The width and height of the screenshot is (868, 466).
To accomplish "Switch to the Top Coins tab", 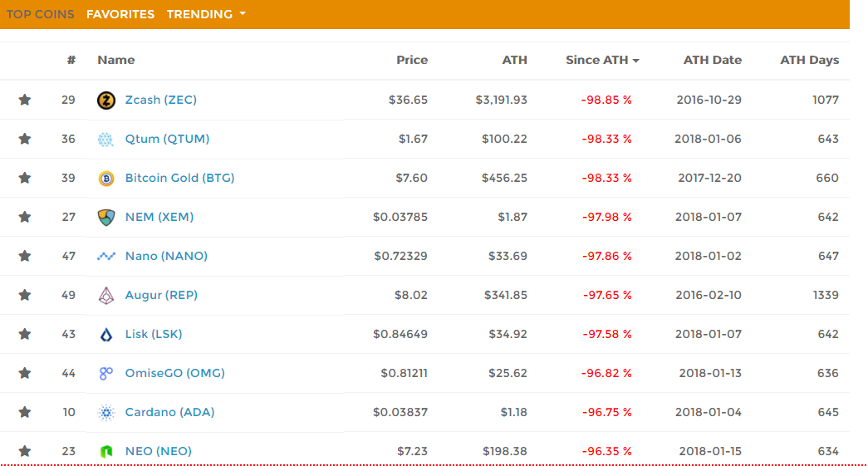I will [x=40, y=14].
